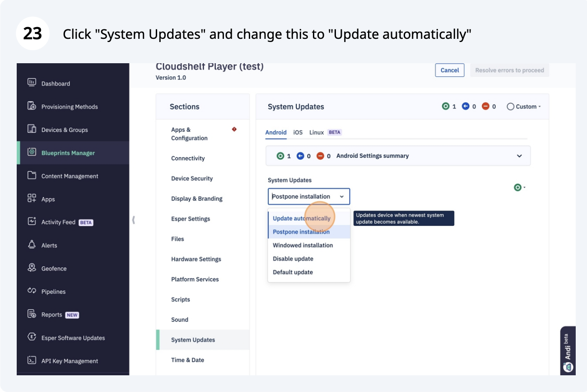Pick the highlighted "Postpone installation" list option
The image size is (587, 392).
tap(309, 232)
